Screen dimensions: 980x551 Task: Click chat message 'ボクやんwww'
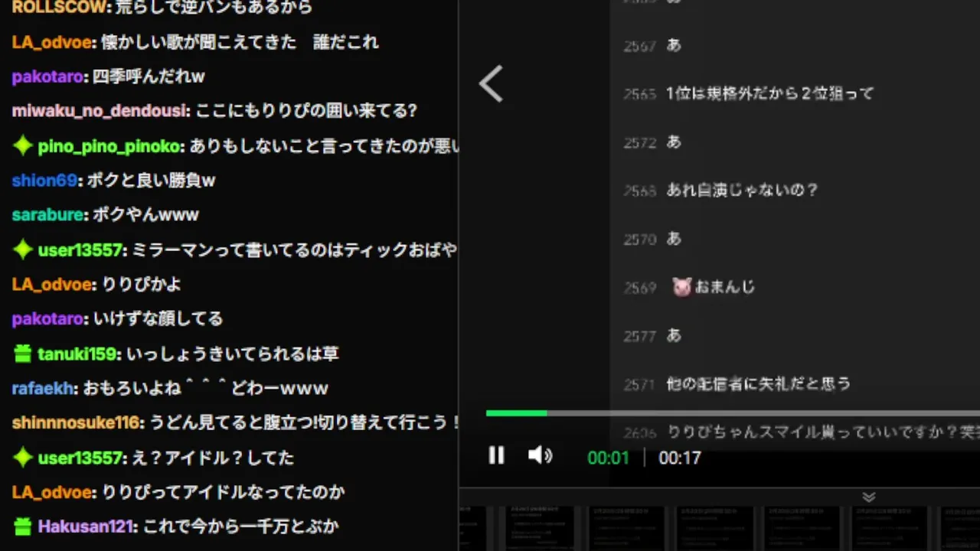[145, 215]
